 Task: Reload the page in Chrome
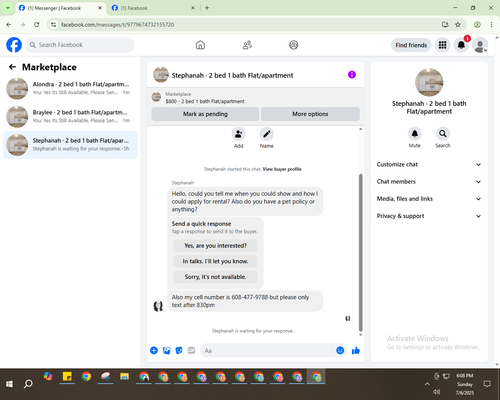click(37, 25)
